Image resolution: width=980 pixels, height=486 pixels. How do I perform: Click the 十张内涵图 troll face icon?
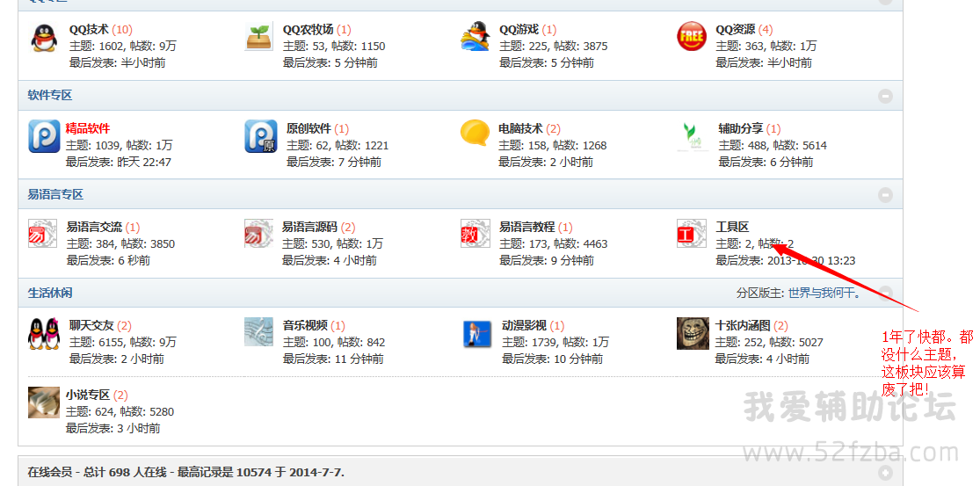tap(693, 333)
